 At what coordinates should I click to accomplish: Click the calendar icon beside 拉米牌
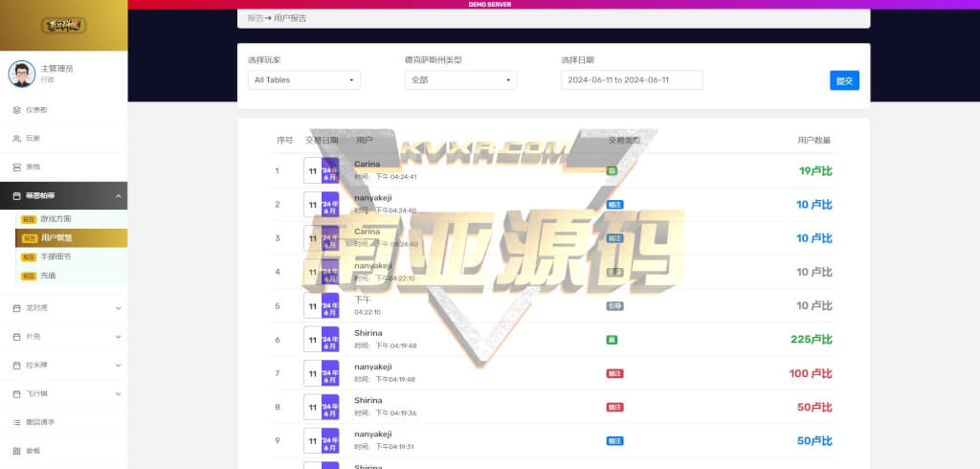coord(17,366)
